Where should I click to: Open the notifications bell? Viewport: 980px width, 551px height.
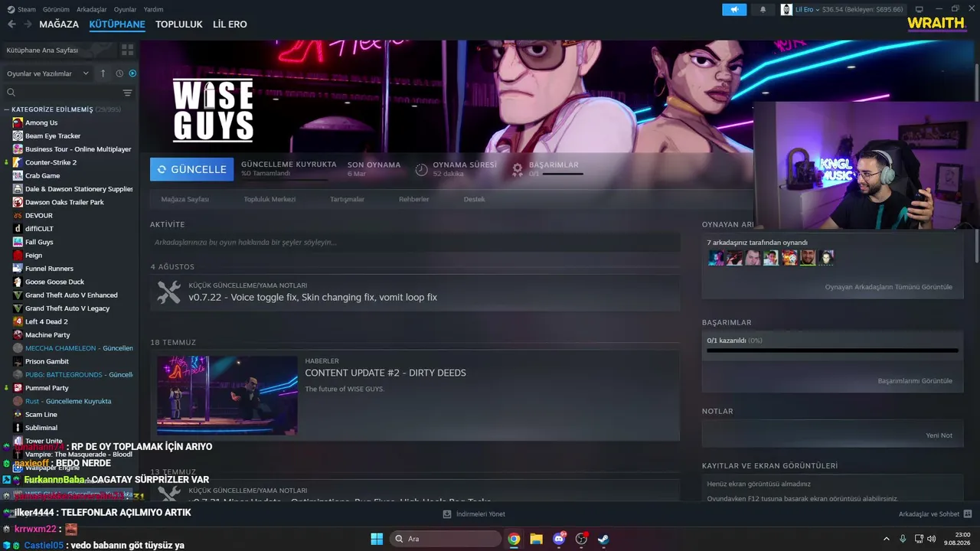pos(763,9)
